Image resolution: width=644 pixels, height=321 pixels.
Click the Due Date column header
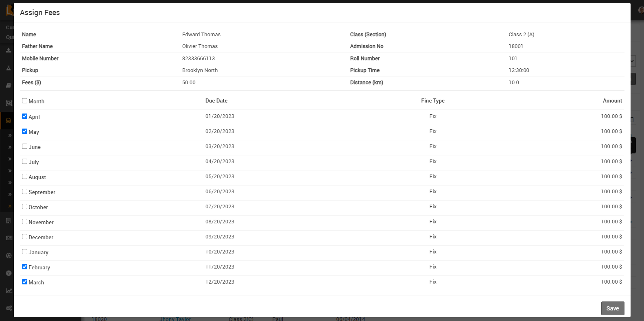coord(216,101)
